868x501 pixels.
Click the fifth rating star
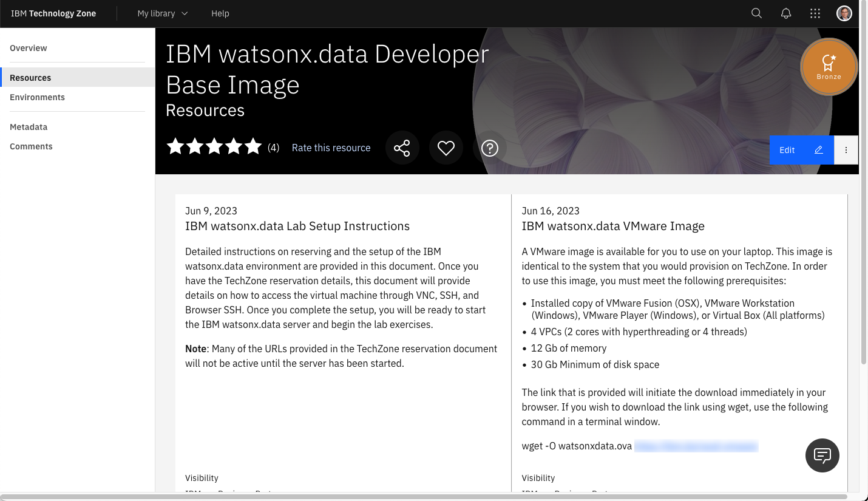point(253,146)
